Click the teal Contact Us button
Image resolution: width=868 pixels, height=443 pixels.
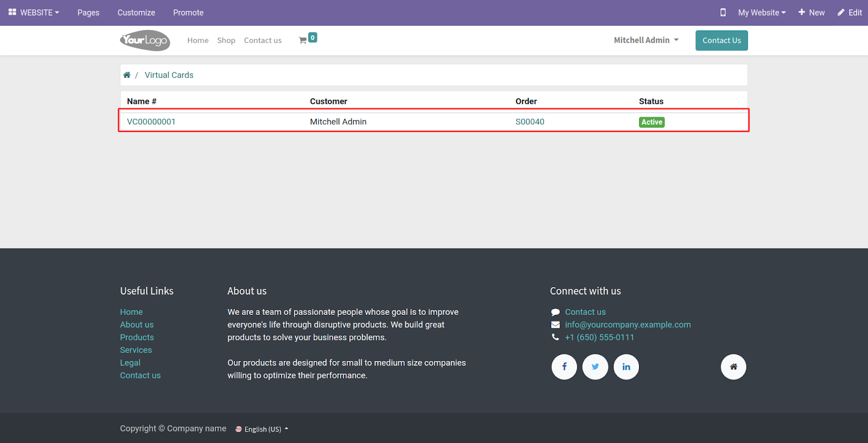tap(722, 40)
